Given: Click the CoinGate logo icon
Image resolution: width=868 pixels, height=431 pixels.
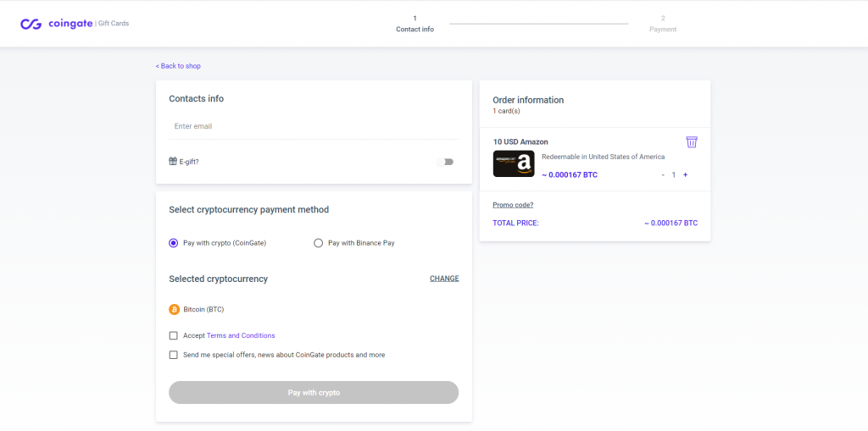Looking at the screenshot, I should [x=31, y=24].
